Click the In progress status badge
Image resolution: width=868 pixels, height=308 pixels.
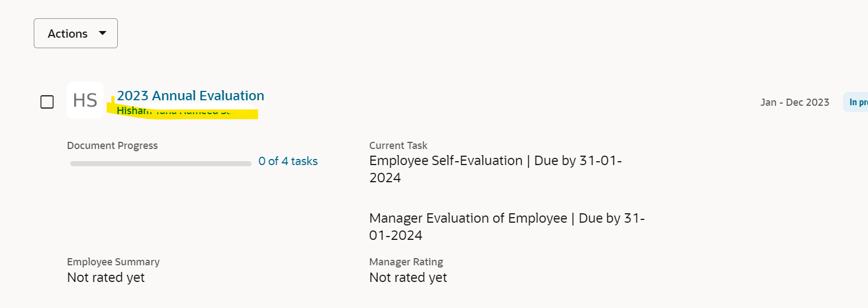click(856, 102)
